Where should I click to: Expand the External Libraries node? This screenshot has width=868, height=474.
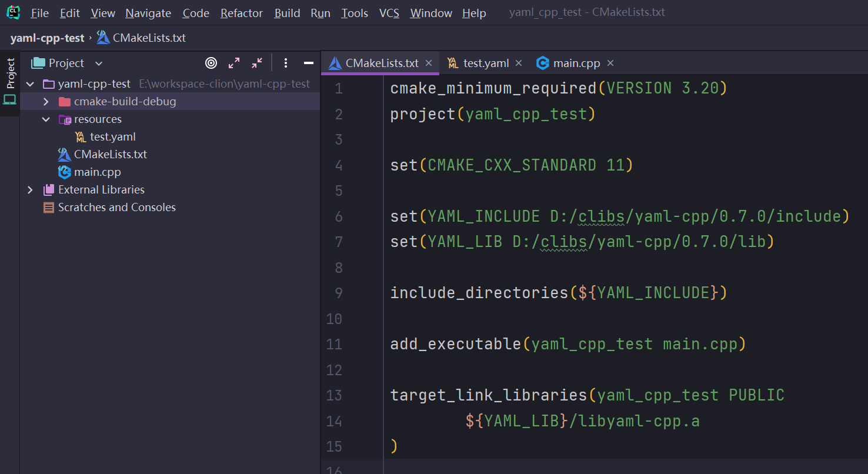tap(30, 189)
